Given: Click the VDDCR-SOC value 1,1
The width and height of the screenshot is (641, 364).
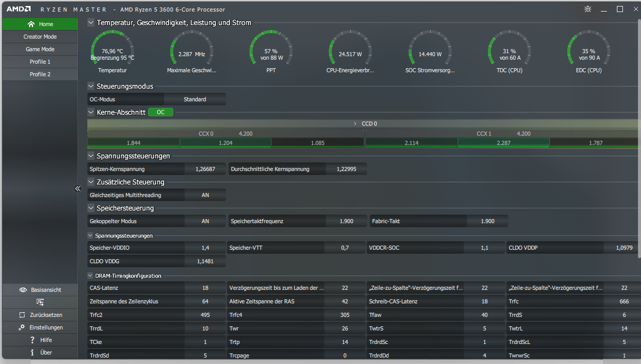Looking at the screenshot, I should (x=484, y=248).
